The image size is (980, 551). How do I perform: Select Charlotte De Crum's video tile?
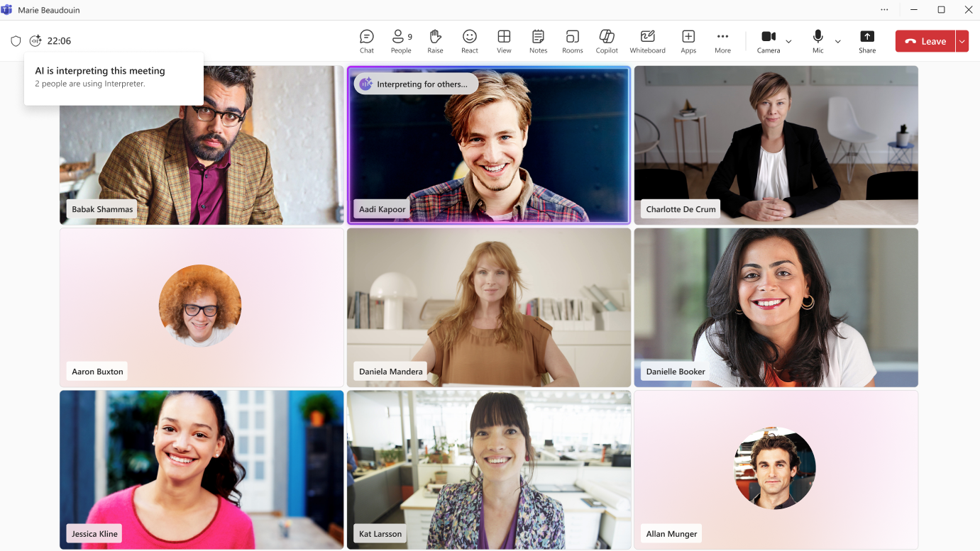click(x=776, y=145)
